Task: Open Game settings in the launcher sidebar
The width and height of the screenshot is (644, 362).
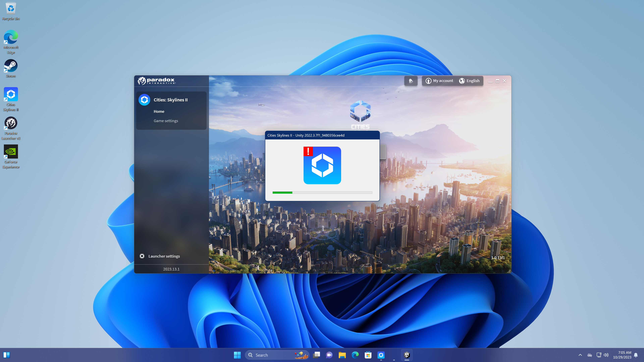Action: (x=166, y=121)
